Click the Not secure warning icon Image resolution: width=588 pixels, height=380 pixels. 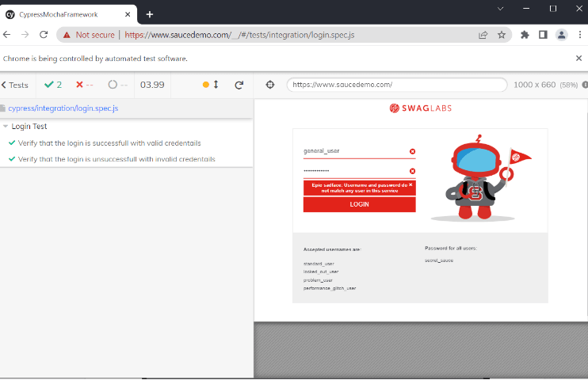pyautogui.click(x=67, y=35)
